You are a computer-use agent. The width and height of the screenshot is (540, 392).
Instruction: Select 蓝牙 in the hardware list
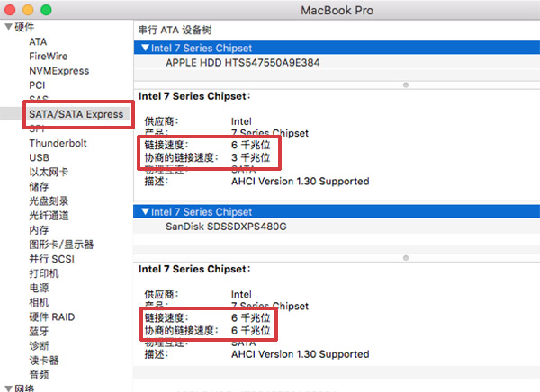(39, 331)
